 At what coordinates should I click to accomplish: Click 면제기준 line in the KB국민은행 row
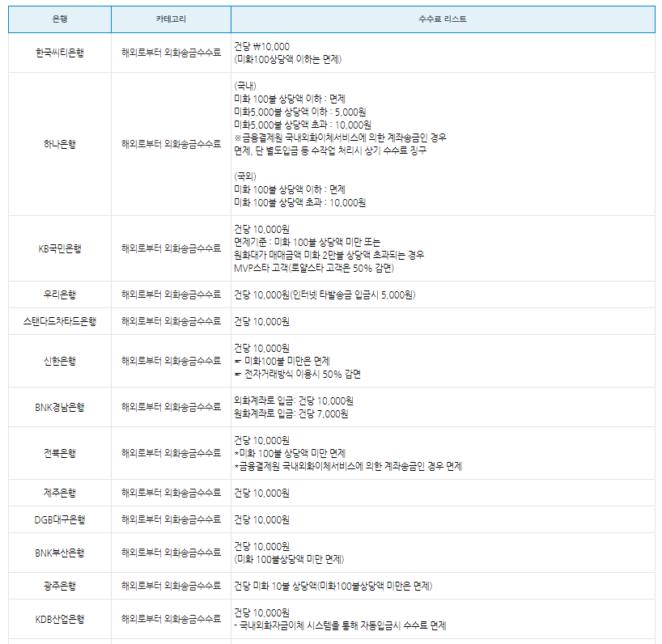click(308, 242)
